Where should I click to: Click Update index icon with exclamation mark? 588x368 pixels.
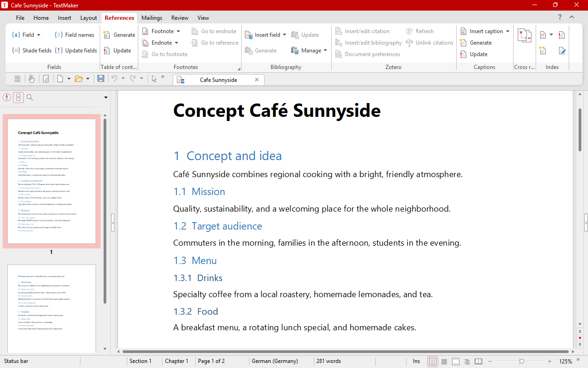point(561,35)
